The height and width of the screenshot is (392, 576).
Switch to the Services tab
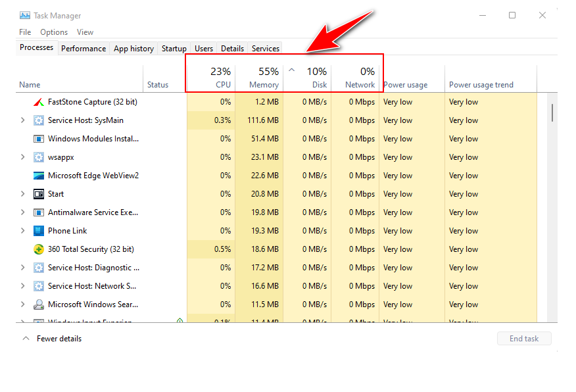[265, 49]
